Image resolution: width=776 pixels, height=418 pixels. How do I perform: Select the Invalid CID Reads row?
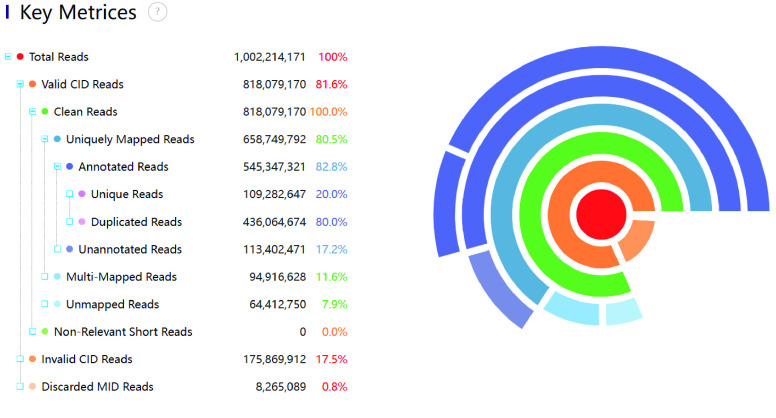click(86, 359)
